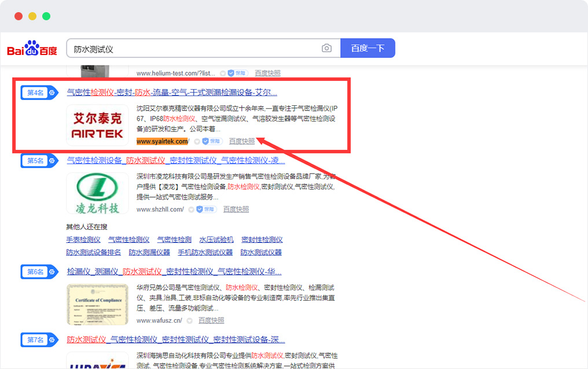The image size is (588, 369).
Task: Open the 海瑞思 防水测试仪 result title
Action: point(176,340)
